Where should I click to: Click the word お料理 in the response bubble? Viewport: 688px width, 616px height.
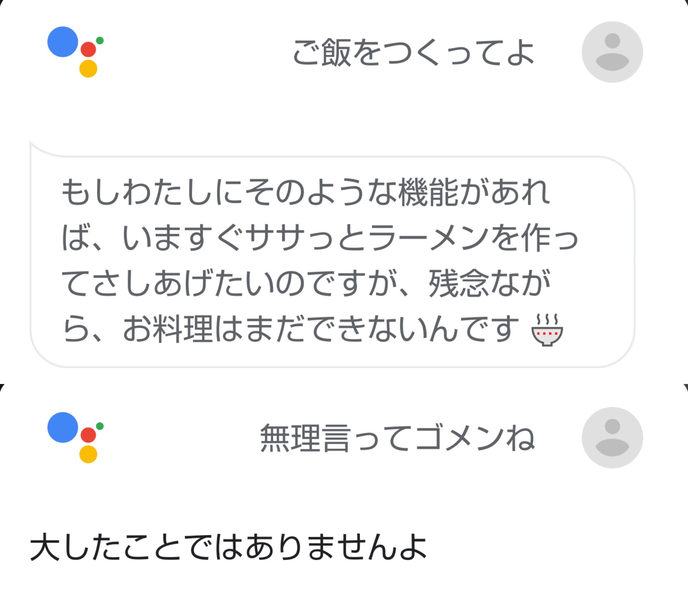(168, 329)
